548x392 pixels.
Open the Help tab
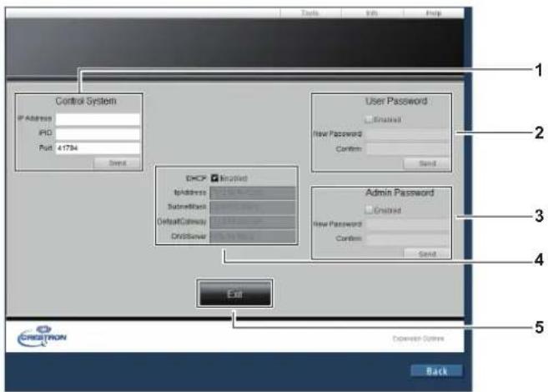pos(434,13)
